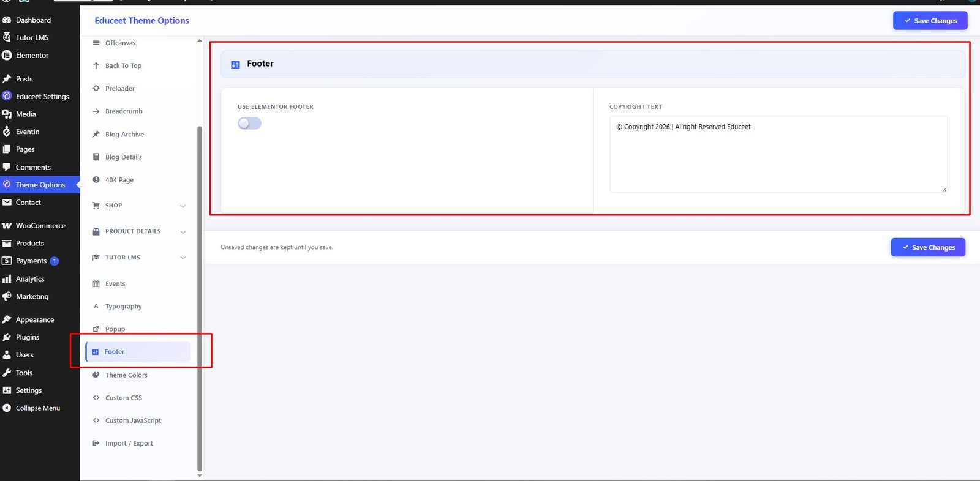This screenshot has width=980, height=481.
Task: Click the options sidebar scrollbar thumb
Action: (200, 299)
